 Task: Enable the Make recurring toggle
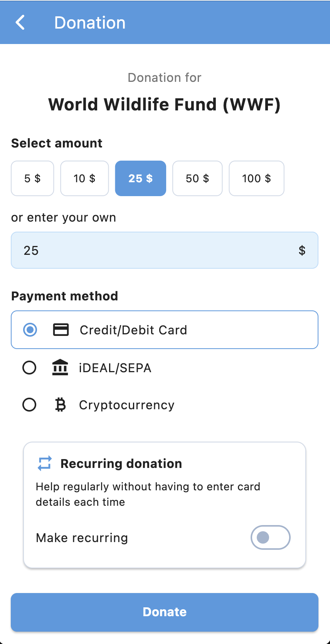(271, 537)
